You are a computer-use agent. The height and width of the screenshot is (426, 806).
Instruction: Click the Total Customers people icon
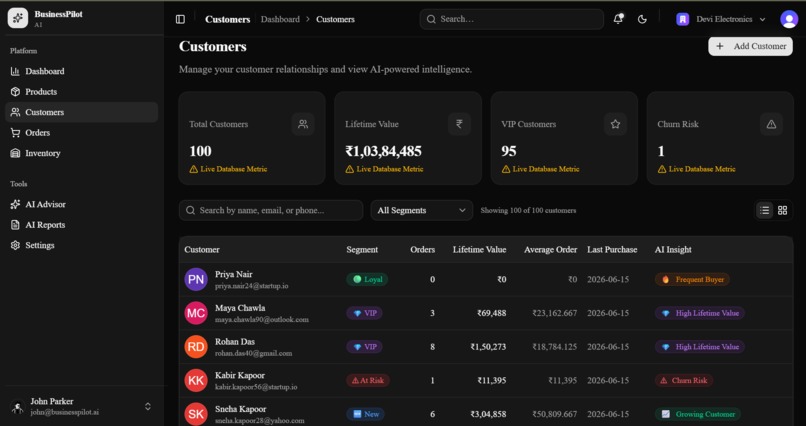point(303,124)
